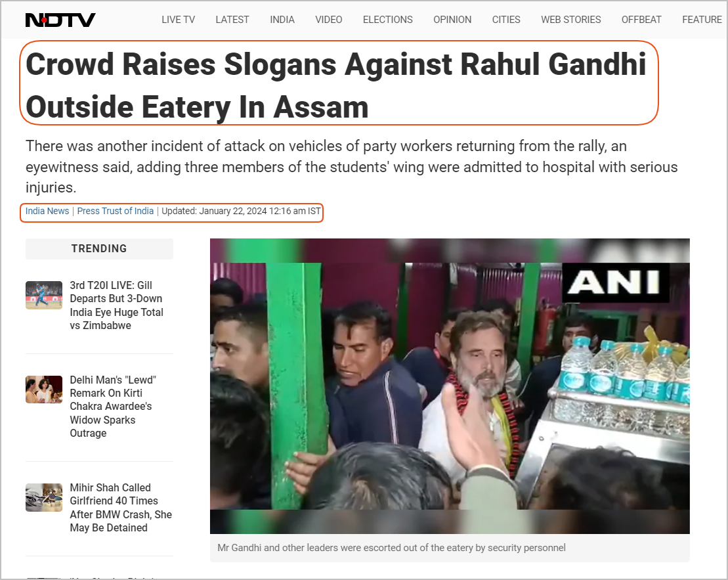Click the India News category link
728x580 pixels.
pyautogui.click(x=47, y=211)
